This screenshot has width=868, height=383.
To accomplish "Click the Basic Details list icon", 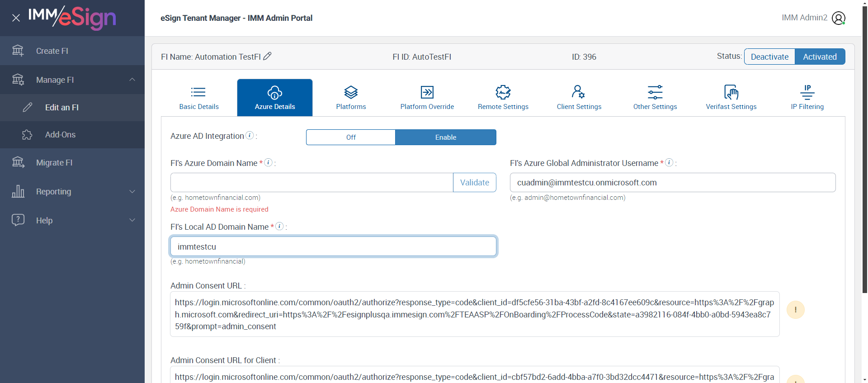I will click(x=198, y=92).
